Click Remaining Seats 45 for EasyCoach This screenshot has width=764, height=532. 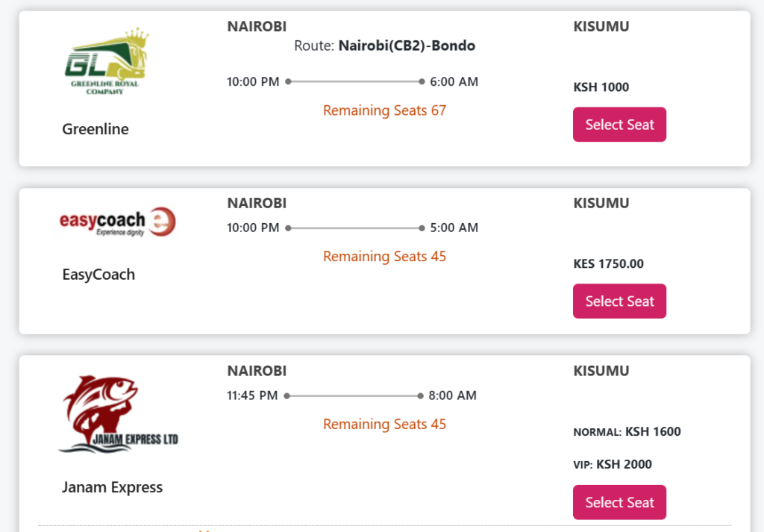(384, 257)
